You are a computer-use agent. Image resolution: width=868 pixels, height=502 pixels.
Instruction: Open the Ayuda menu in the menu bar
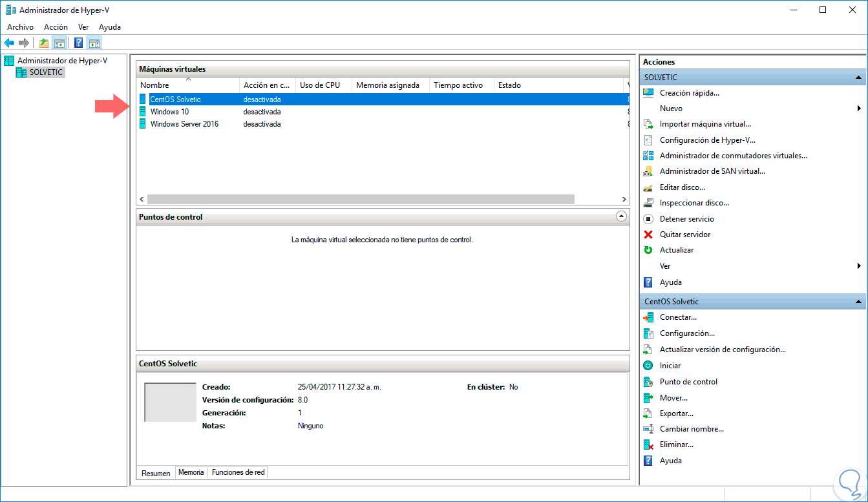click(x=110, y=27)
